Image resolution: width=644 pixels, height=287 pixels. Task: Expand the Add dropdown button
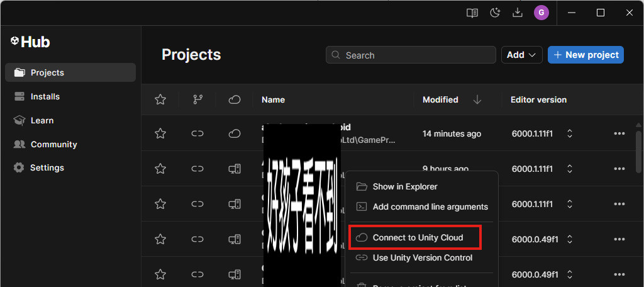[x=521, y=55]
